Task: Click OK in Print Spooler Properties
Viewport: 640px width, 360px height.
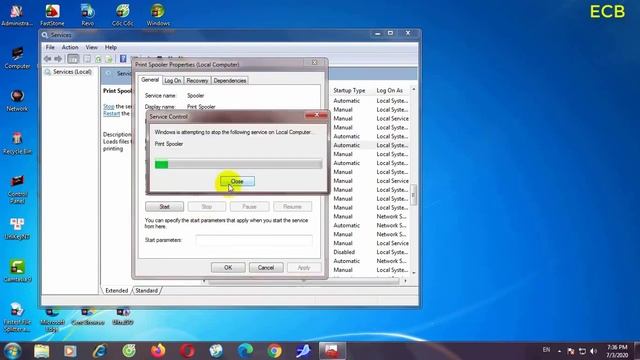Action: [x=228, y=268]
